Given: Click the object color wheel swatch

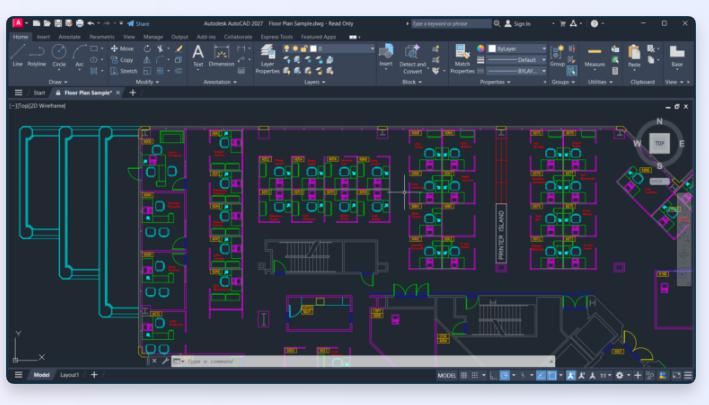Looking at the screenshot, I should pos(480,48).
